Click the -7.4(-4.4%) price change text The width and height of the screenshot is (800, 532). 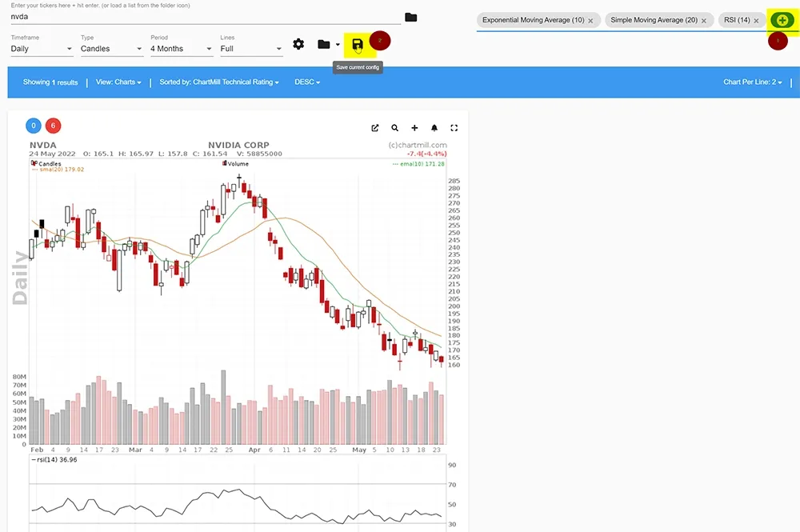[x=426, y=154]
